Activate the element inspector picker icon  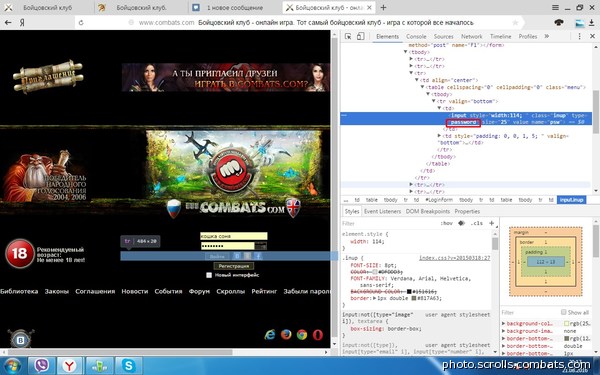point(348,36)
